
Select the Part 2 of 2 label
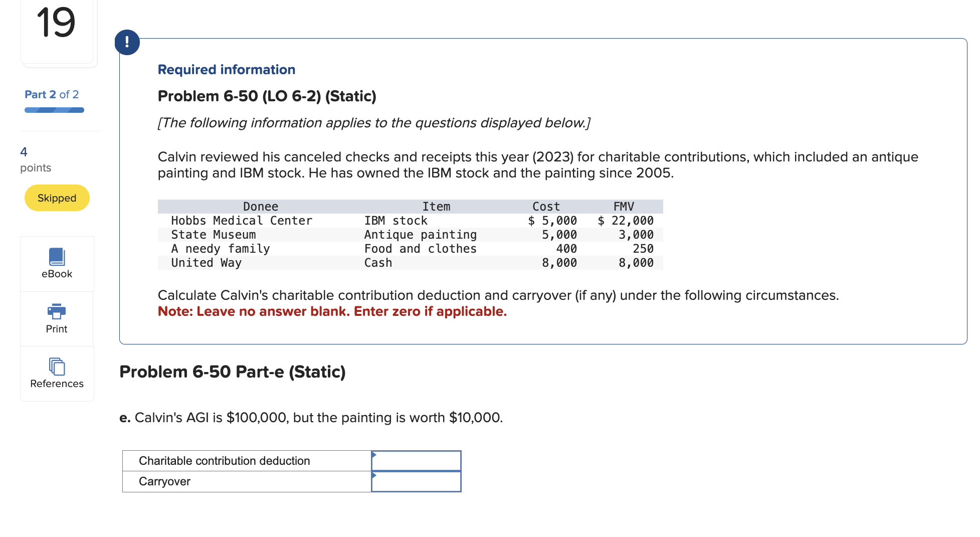(52, 94)
